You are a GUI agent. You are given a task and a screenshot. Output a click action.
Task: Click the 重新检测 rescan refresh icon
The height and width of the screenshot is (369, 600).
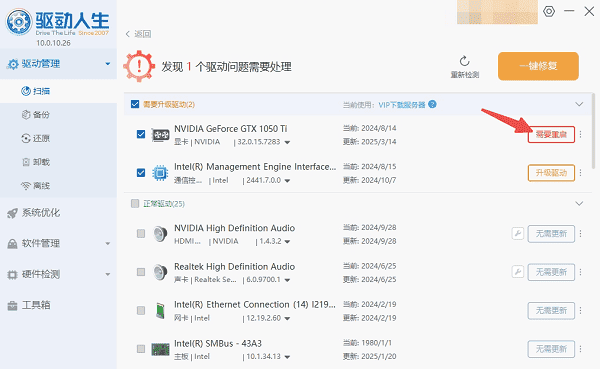[x=465, y=61]
